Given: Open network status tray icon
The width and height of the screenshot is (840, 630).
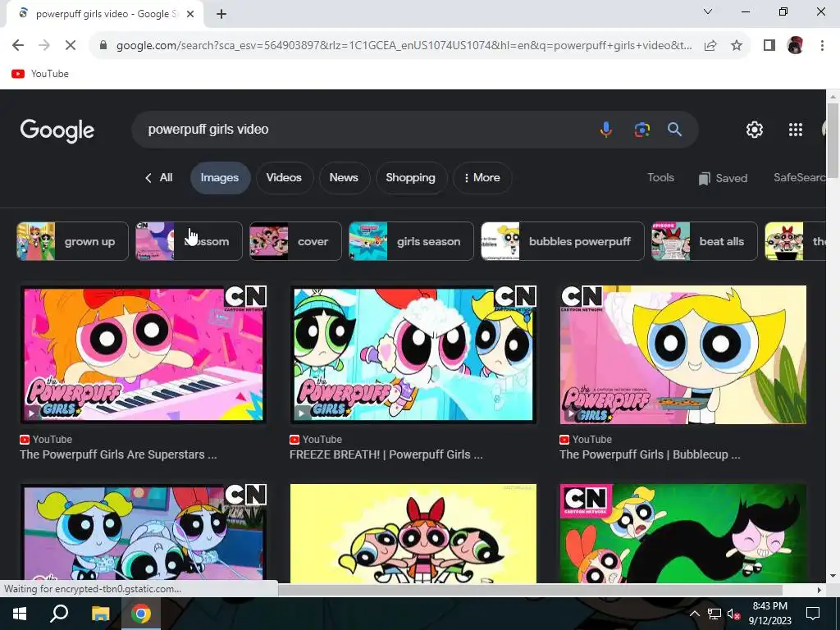Looking at the screenshot, I should click(714, 614).
